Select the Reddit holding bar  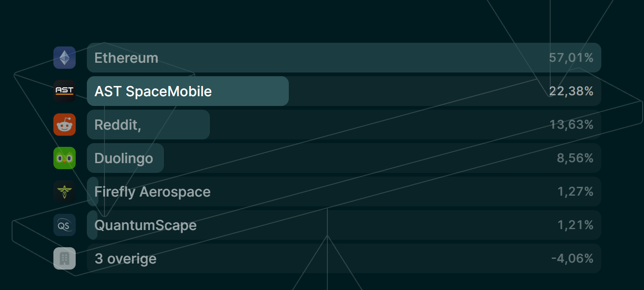149,125
